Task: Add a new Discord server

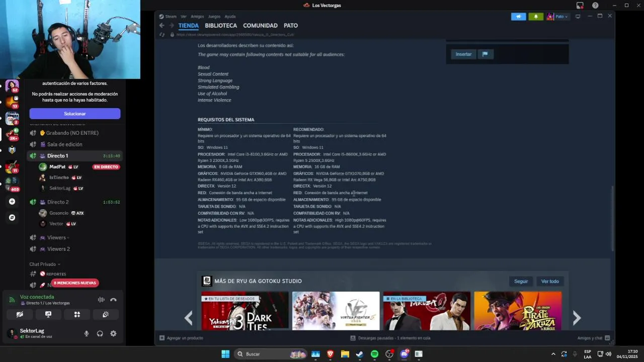Action: [12, 202]
